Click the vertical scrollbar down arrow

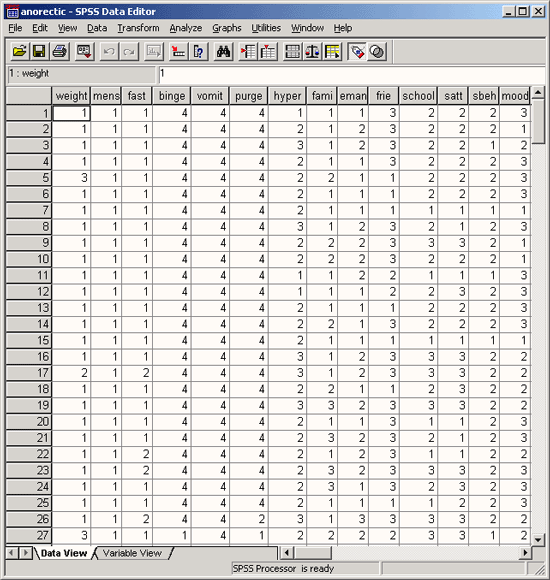click(x=538, y=539)
